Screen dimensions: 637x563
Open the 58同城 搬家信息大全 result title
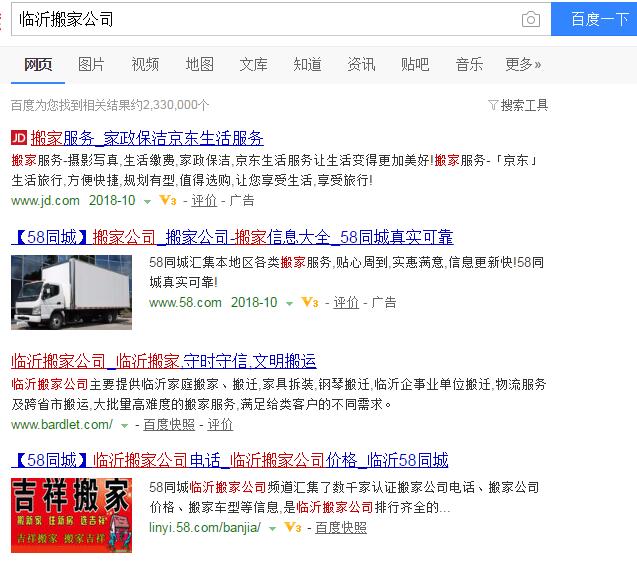(232, 237)
